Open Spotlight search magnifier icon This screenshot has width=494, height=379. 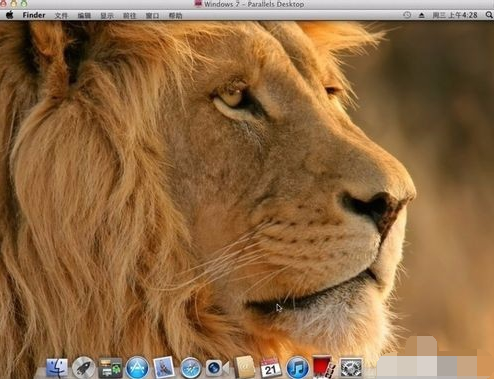pos(489,15)
